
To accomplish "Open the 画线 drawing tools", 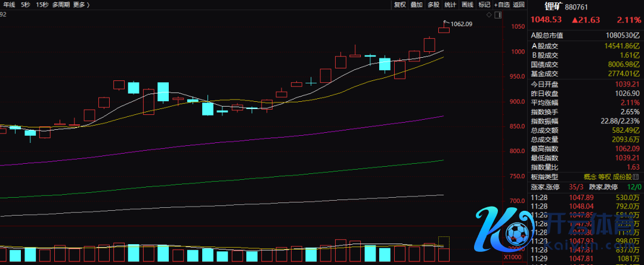I will pyautogui.click(x=467, y=5).
